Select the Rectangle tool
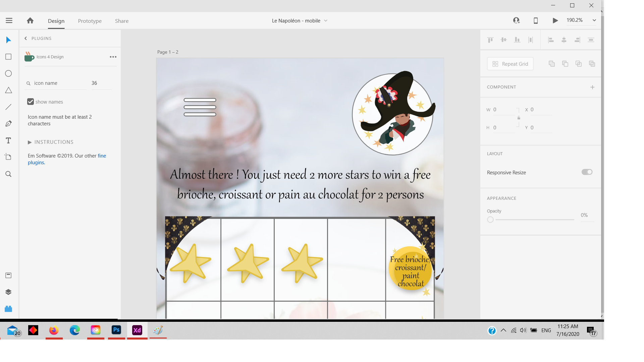 (8, 57)
